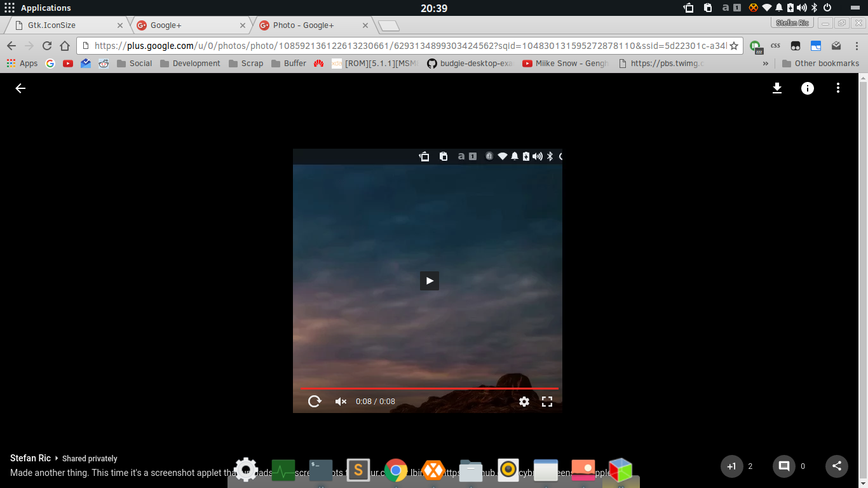The height and width of the screenshot is (488, 868).
Task: Expand the Social bookmarks folder
Action: coord(134,64)
